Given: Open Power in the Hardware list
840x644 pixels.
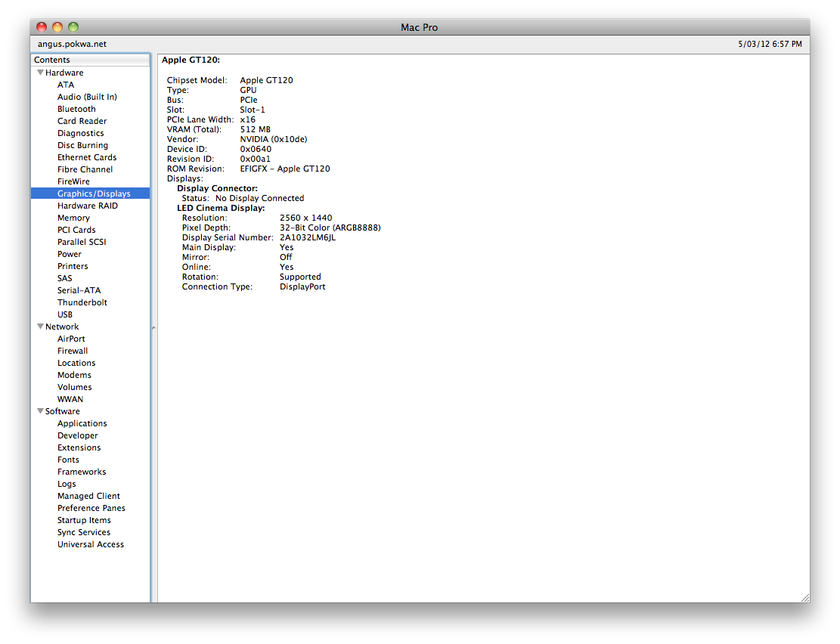Looking at the screenshot, I should point(69,254).
